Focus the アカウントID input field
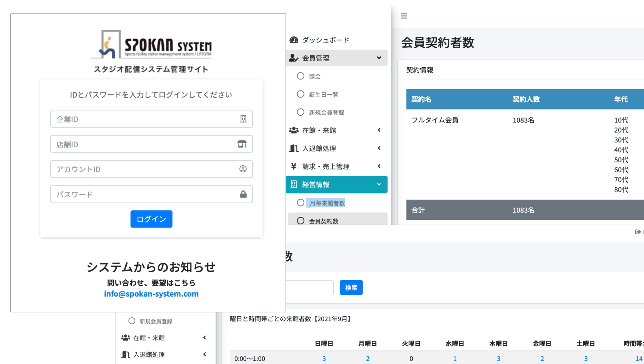This screenshot has width=644, height=364. 151,169
